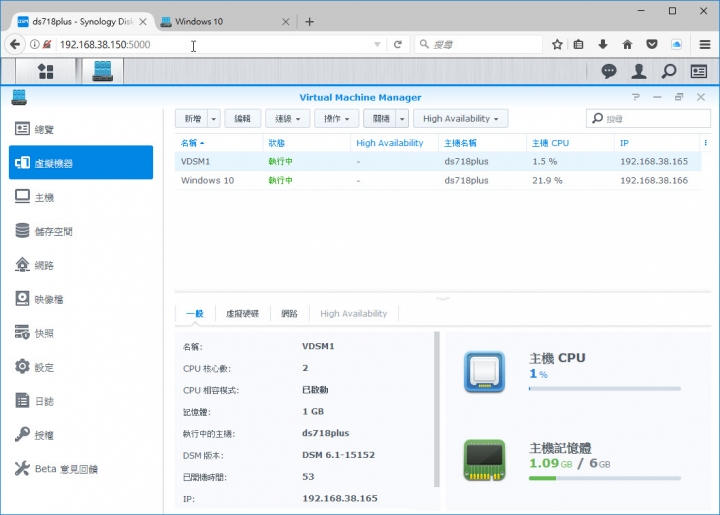Select 虛擬機器 in the sidebar
The height and width of the screenshot is (515, 720).
pos(81,162)
